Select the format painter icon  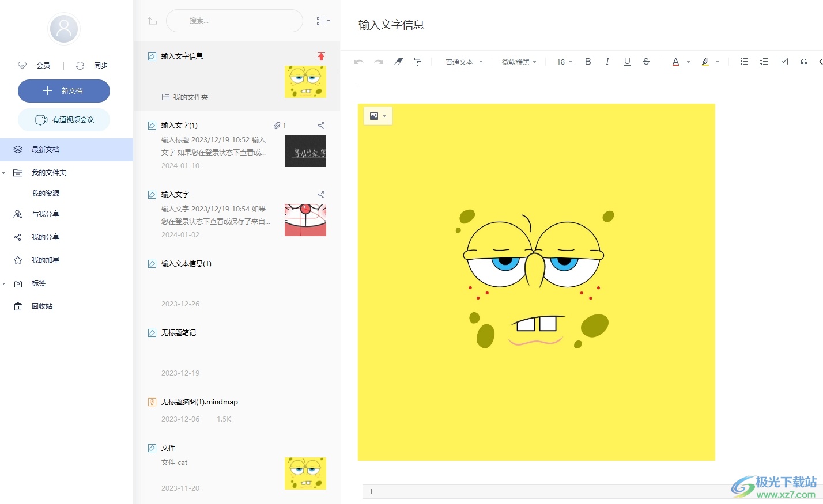coord(418,62)
